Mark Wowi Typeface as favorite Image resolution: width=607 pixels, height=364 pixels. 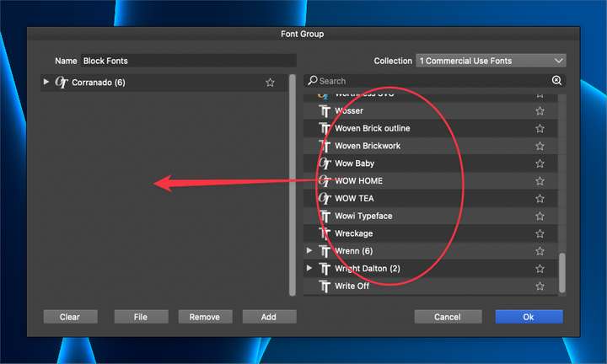point(540,217)
